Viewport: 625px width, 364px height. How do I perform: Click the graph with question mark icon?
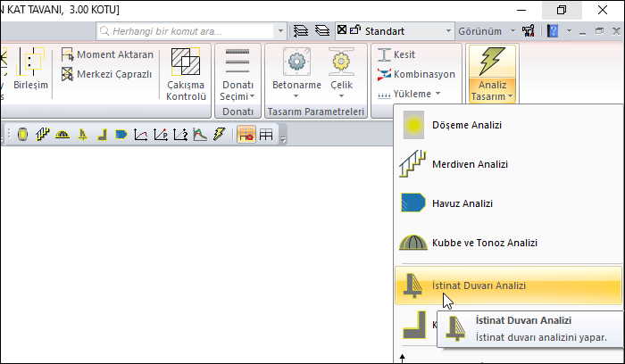pyautogui.click(x=180, y=135)
